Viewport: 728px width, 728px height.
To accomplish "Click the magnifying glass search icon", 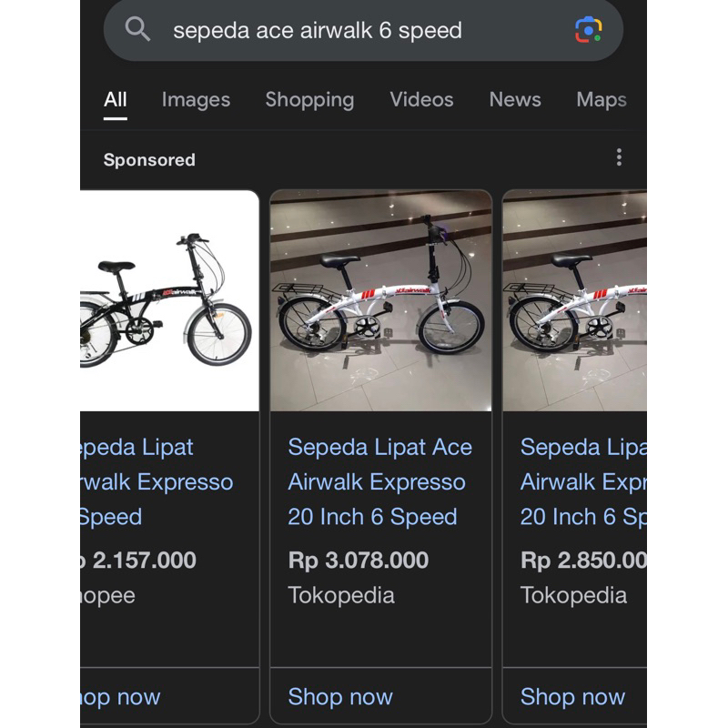I will (137, 30).
